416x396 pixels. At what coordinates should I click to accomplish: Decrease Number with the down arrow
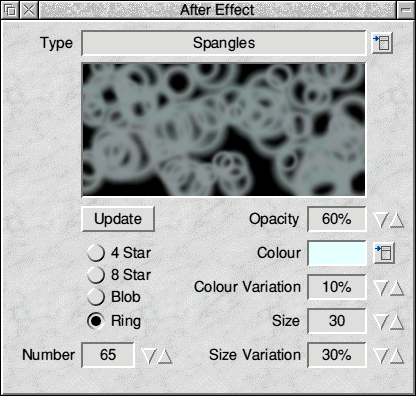point(149,356)
